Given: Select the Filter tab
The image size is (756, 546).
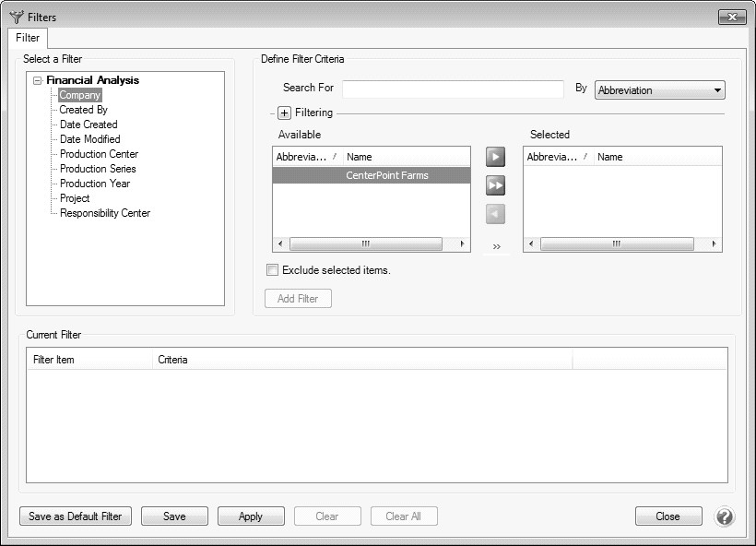Looking at the screenshot, I should pos(28,38).
